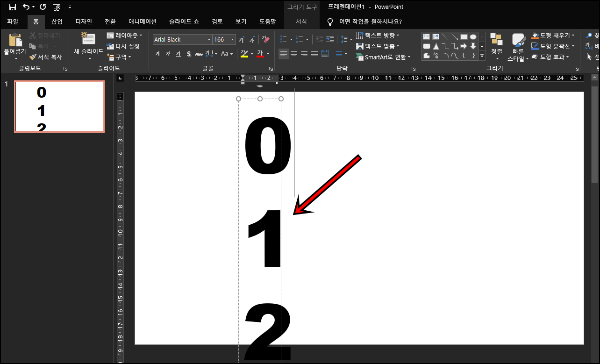Expand the shapes gallery 'more' arrow
This screenshot has height=364, width=600.
click(x=482, y=56)
